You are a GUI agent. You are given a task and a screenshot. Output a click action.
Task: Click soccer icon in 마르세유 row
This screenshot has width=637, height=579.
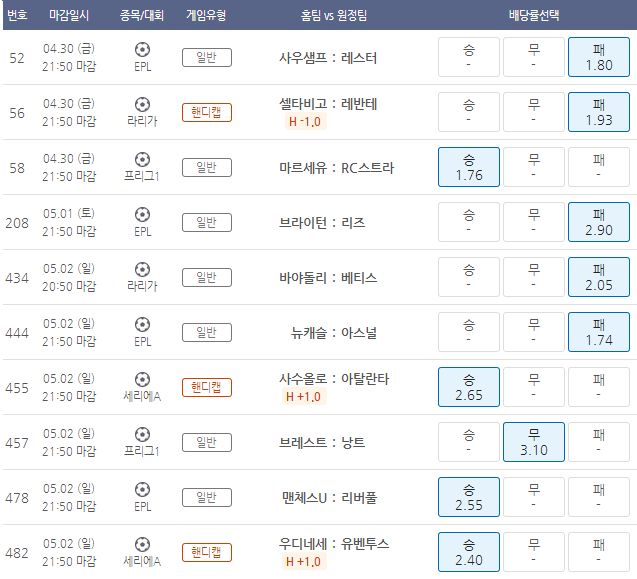[142, 160]
